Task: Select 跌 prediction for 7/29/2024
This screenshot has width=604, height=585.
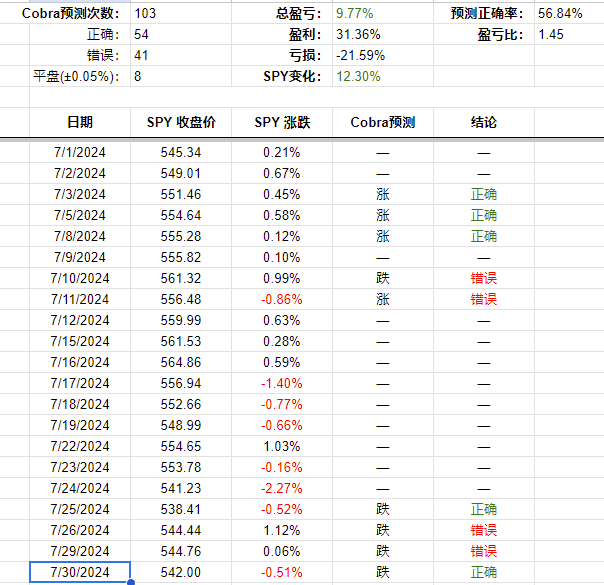Action: 383,551
